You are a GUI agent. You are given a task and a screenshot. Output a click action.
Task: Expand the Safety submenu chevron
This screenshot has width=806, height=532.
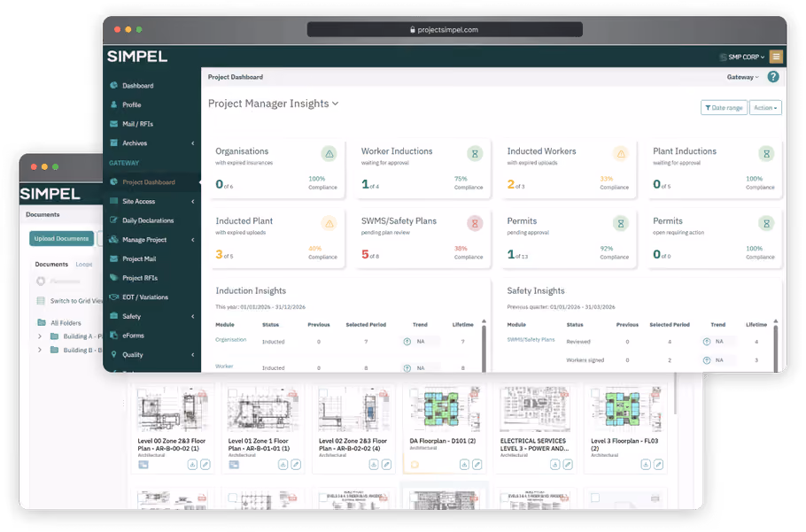point(193,316)
